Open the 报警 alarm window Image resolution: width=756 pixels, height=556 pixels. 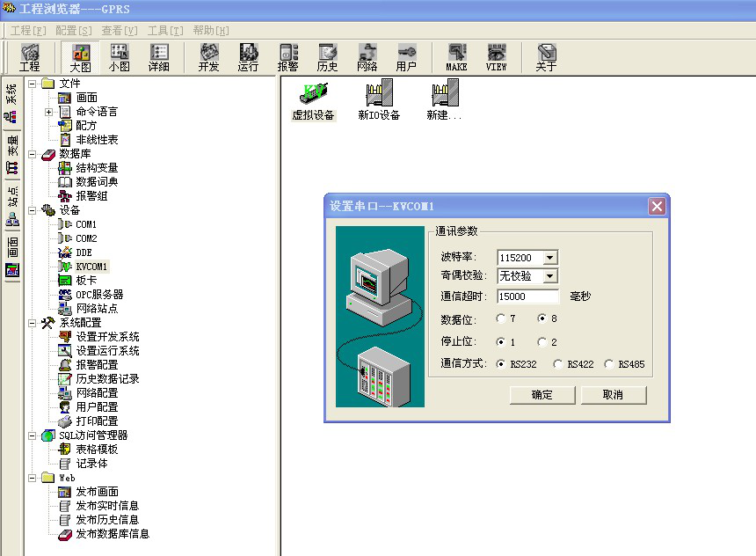tap(287, 56)
